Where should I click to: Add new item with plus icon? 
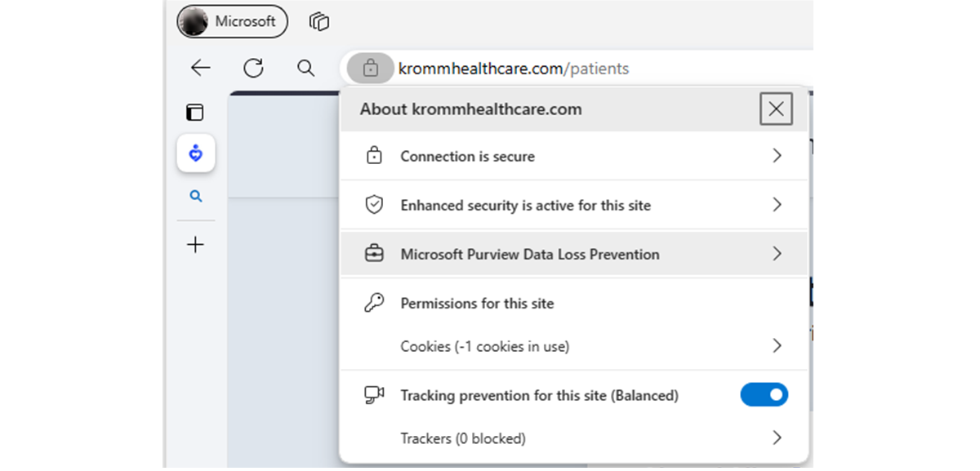(x=195, y=244)
